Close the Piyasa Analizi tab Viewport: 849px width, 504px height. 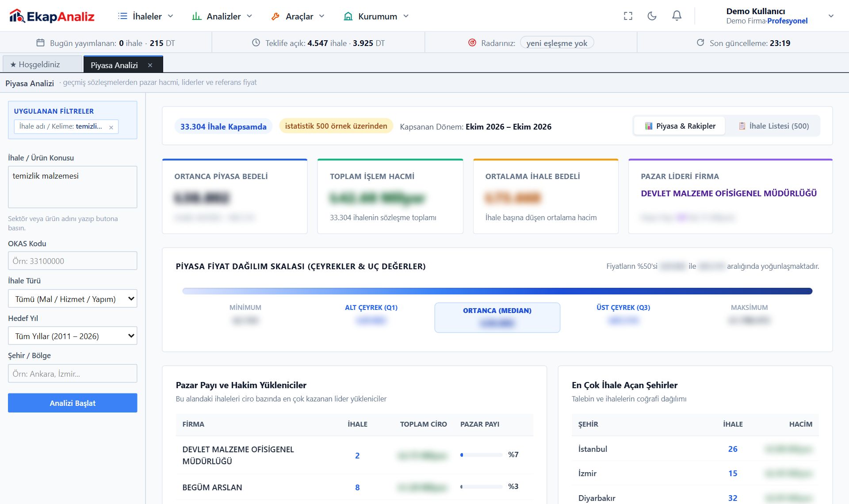(150, 65)
